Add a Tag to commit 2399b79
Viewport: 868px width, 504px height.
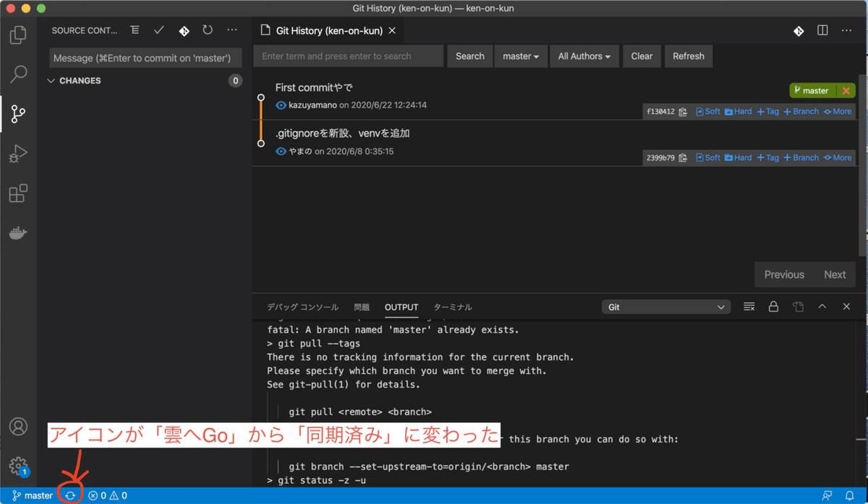768,158
